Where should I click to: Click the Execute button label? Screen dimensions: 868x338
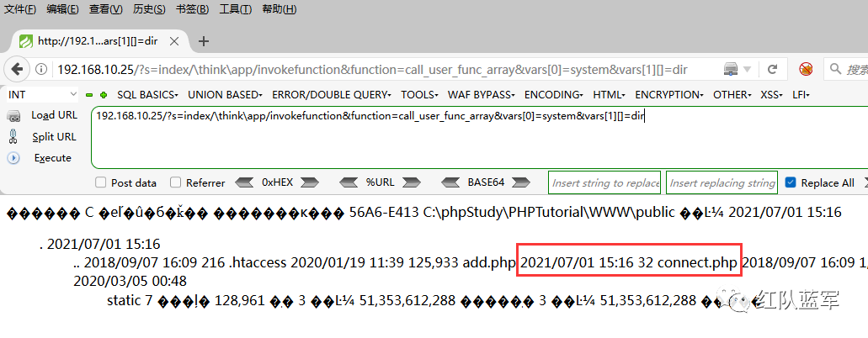[52, 158]
